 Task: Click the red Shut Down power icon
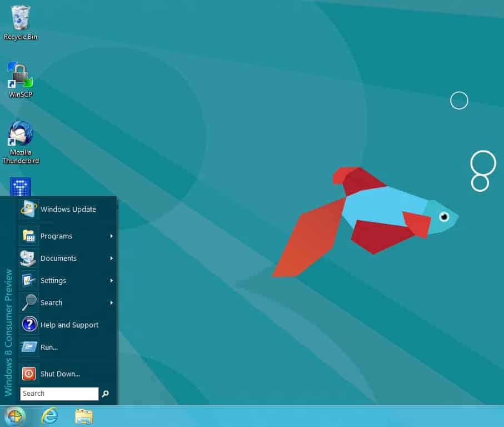tap(28, 374)
